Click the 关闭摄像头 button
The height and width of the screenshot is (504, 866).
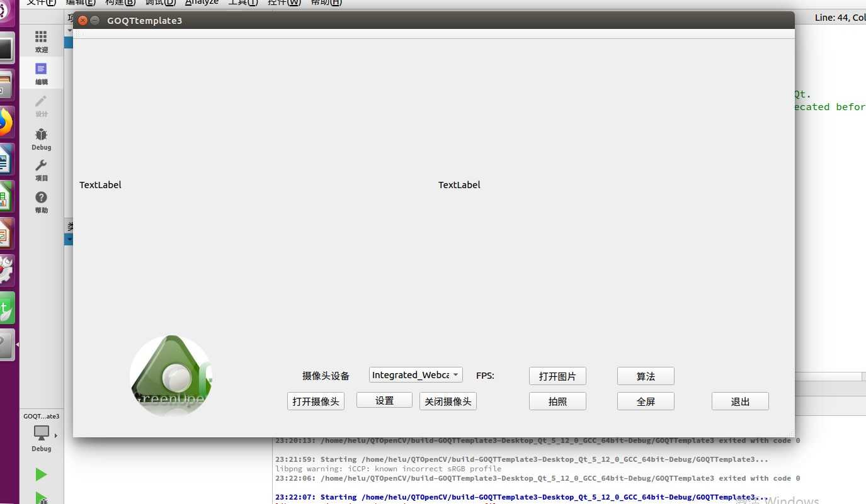(x=448, y=401)
